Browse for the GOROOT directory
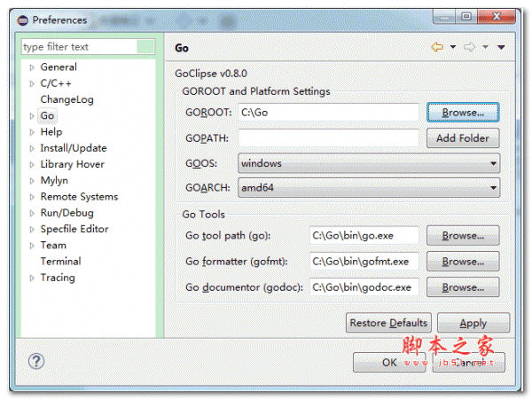The image size is (532, 400). pos(463,113)
